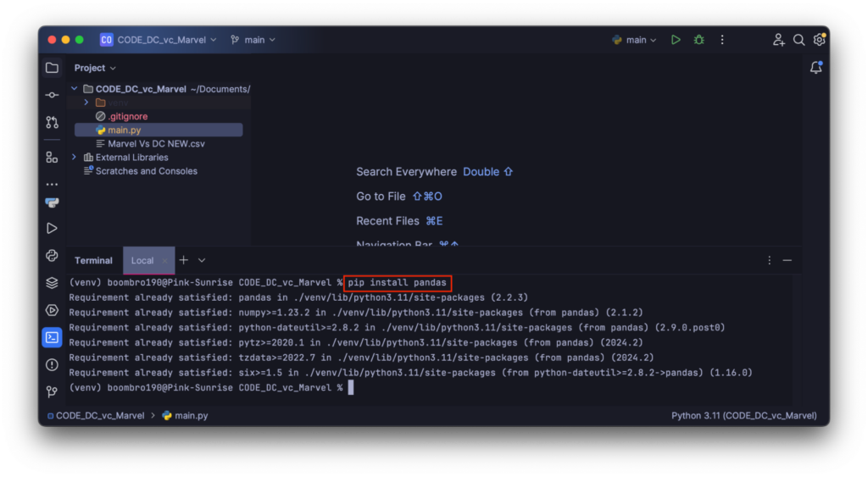Click the Problems icon in the sidebar
868x477 pixels.
coord(52,364)
